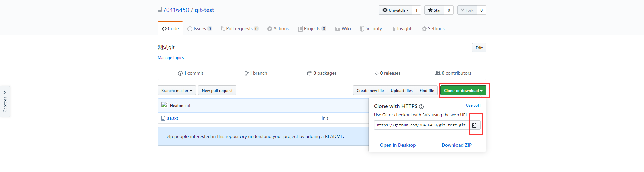Click New pull request button

pos(217,91)
